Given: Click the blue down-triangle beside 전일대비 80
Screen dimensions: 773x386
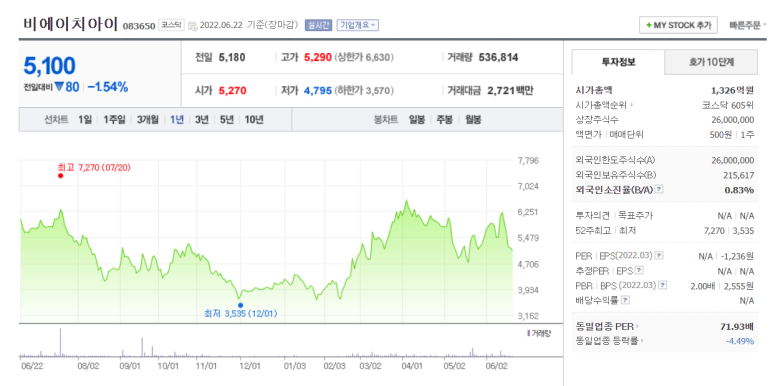Looking at the screenshot, I should [59, 87].
